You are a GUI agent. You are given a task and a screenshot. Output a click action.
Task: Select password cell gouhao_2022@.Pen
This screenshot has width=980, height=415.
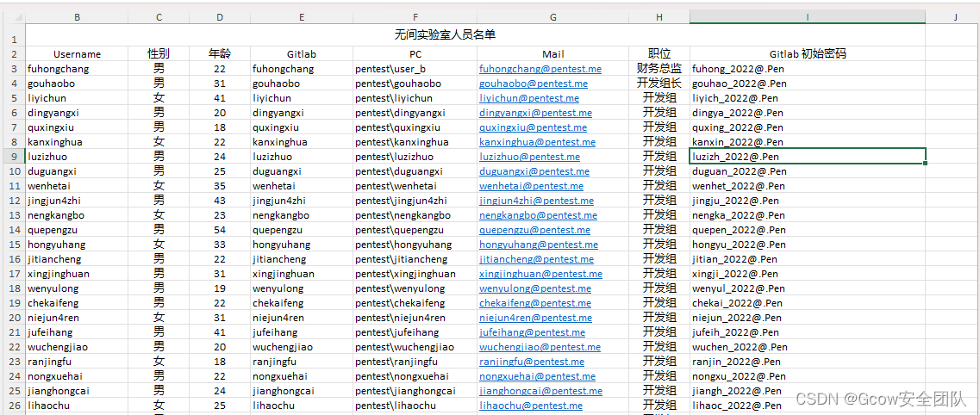808,84
